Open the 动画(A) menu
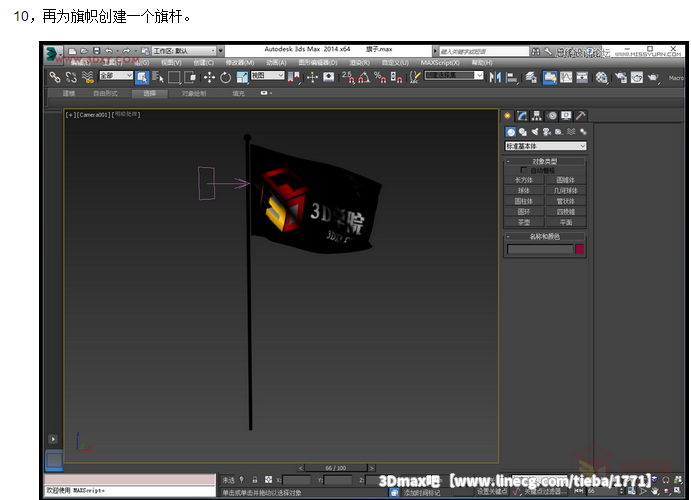Image resolution: width=691 pixels, height=500 pixels. tap(276, 63)
